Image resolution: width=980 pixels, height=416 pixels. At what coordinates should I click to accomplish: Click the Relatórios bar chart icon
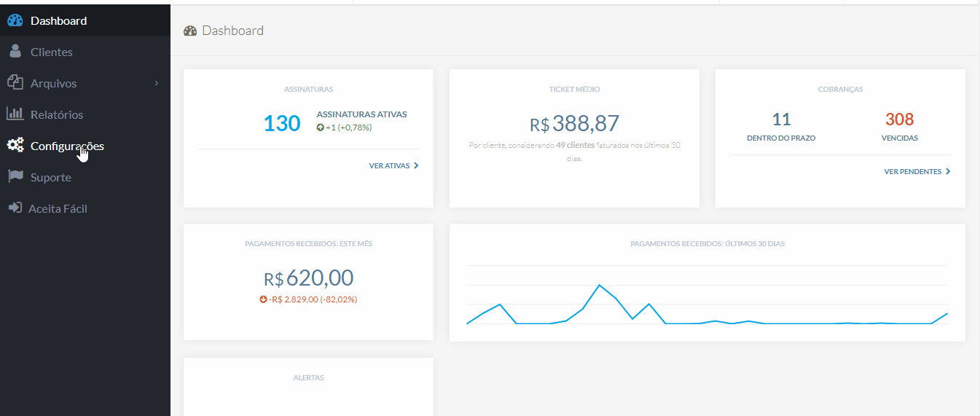pos(15,114)
